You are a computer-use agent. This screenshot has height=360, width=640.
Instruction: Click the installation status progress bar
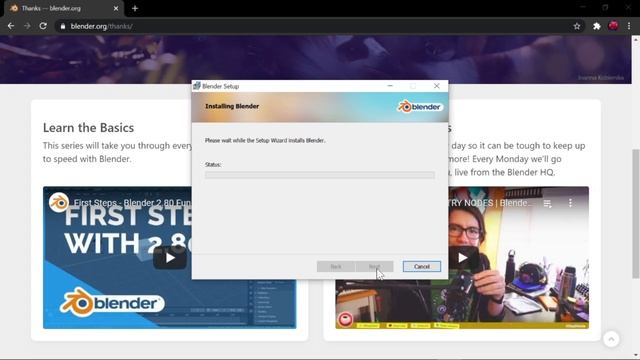tap(320, 175)
